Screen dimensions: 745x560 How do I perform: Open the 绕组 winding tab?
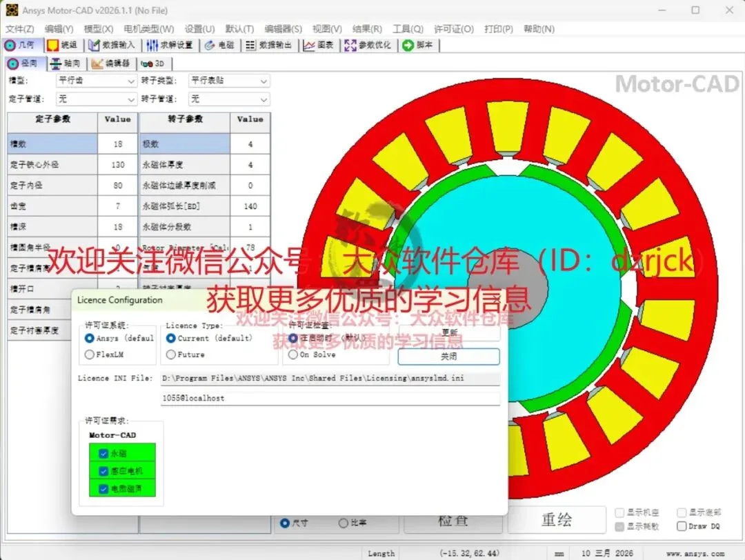(62, 45)
